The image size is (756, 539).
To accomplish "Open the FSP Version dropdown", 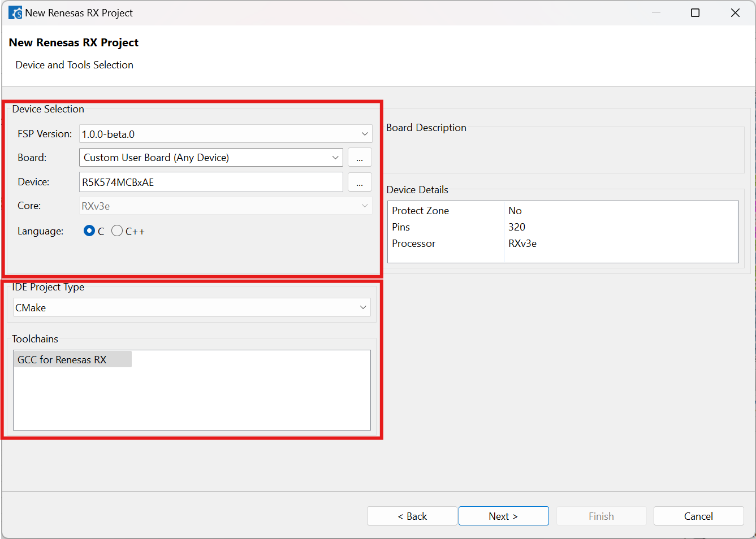I will click(226, 134).
